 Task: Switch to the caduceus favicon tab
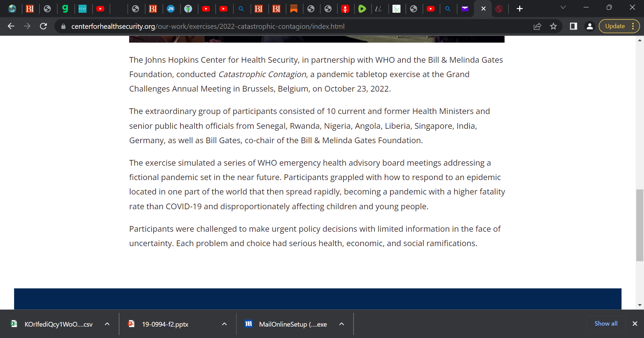(188, 9)
